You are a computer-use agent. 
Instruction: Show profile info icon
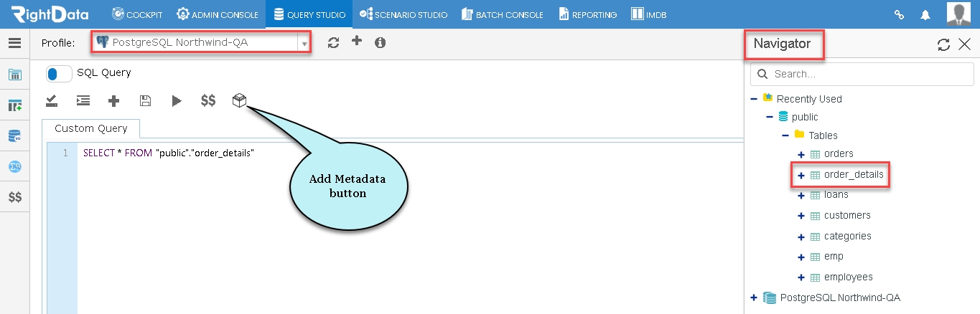pyautogui.click(x=381, y=43)
